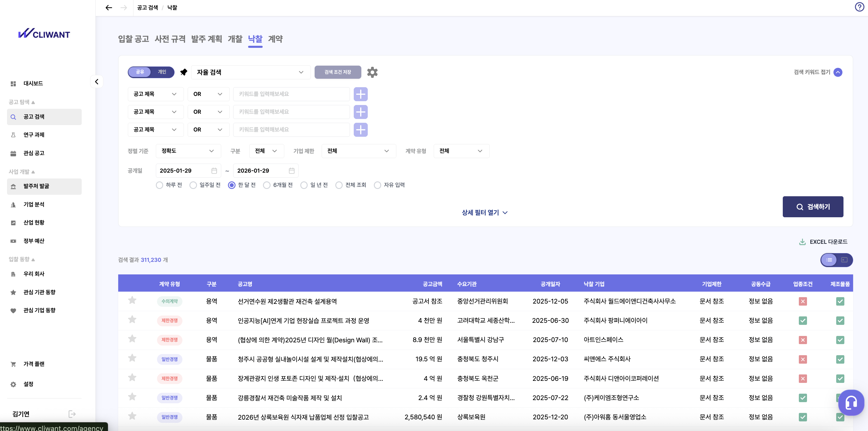
Task: Click the logout icon beside 김기연
Action: point(72,414)
